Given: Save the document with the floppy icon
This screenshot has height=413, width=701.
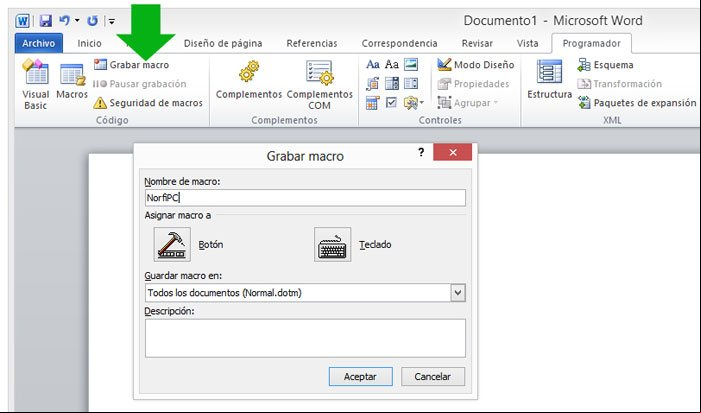Looking at the screenshot, I should point(46,21).
